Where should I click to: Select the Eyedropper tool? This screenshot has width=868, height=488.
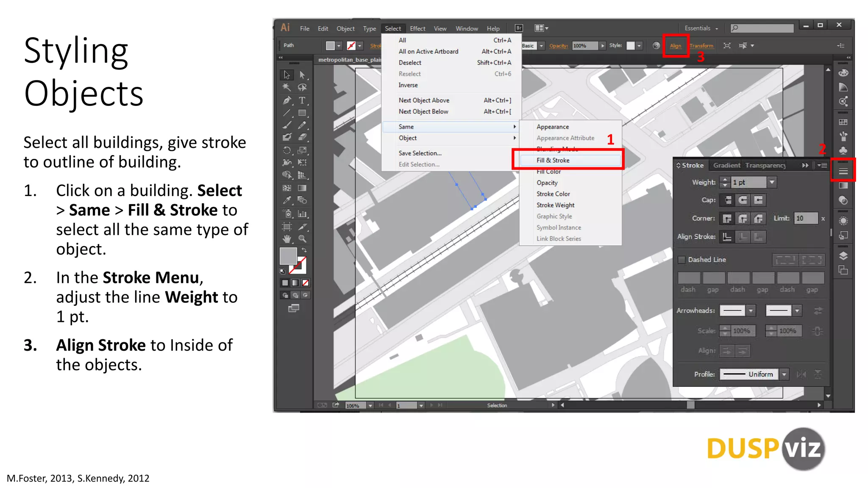click(x=287, y=200)
